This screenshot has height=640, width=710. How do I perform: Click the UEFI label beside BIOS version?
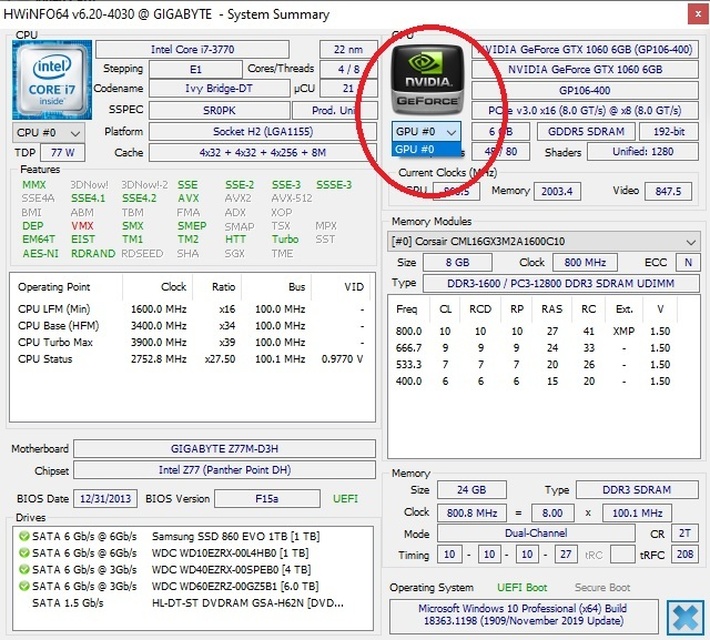tap(345, 498)
